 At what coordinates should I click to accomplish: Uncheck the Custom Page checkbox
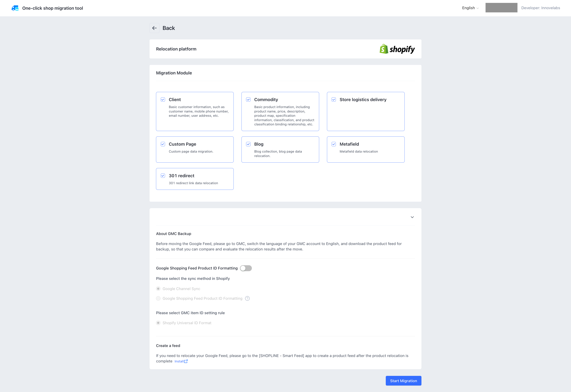pos(163,144)
